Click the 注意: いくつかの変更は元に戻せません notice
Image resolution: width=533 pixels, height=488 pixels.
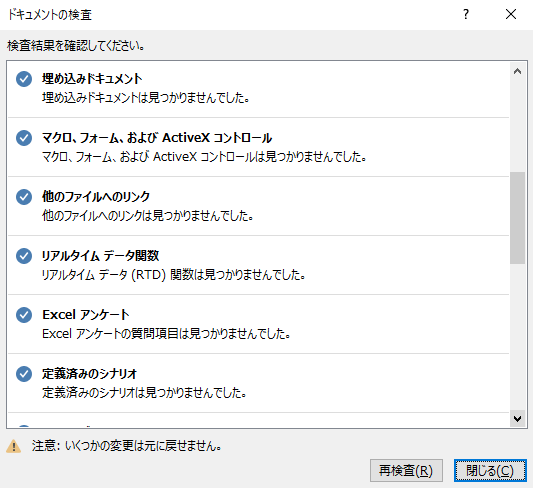pos(127,446)
